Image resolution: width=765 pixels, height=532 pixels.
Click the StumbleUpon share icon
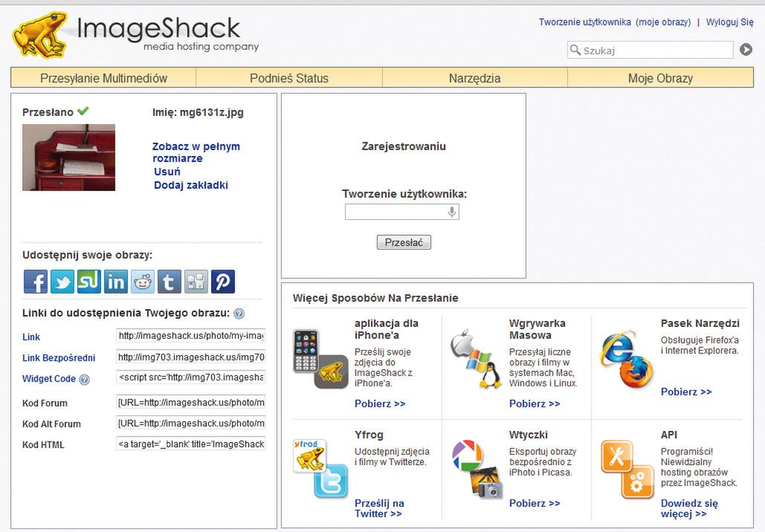pos(89,282)
